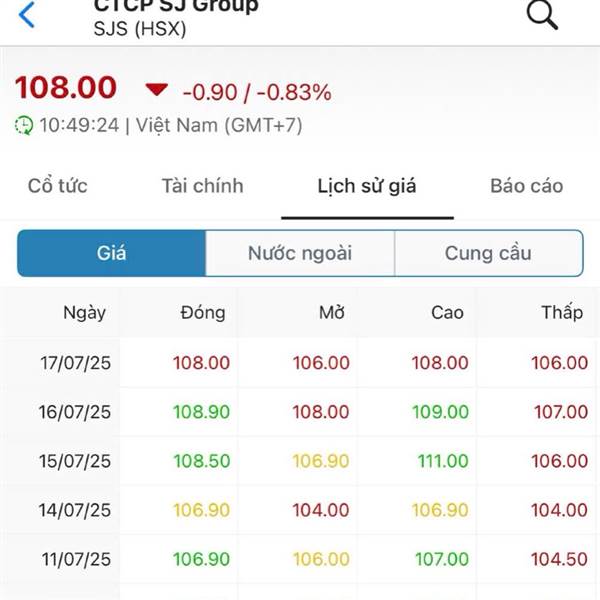This screenshot has height=600, width=600.
Task: Tap the Đóng column header
Action: click(x=202, y=313)
